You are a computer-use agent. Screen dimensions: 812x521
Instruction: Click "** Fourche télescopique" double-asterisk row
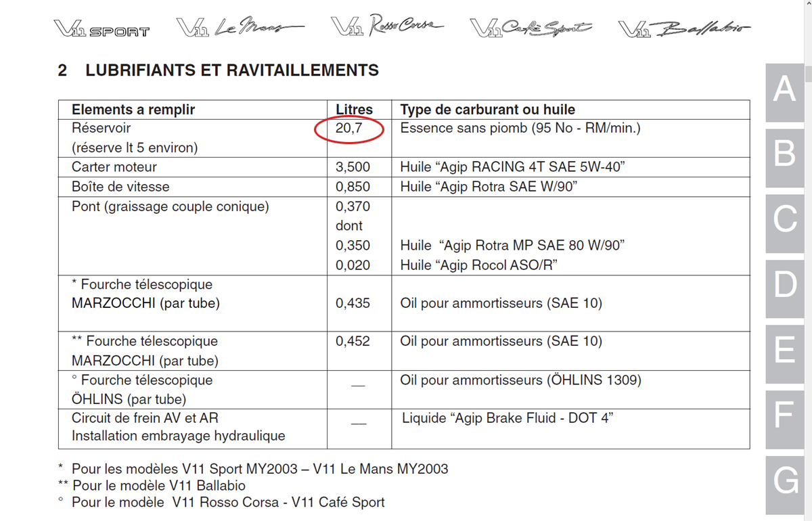(x=145, y=342)
